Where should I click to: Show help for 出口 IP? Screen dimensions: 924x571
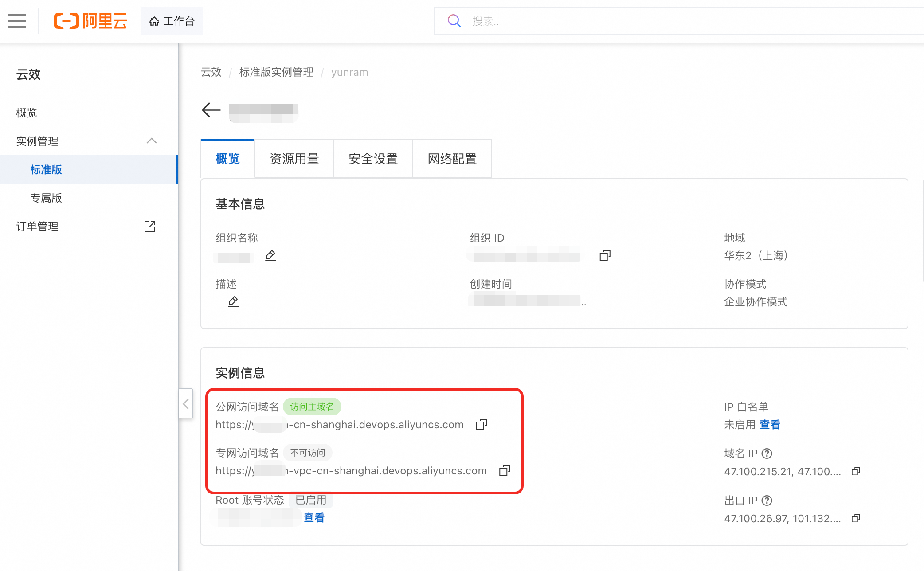767,501
